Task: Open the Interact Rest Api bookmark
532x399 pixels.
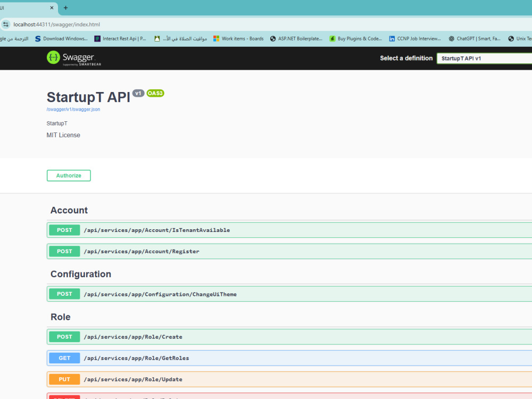Action: [x=120, y=39]
